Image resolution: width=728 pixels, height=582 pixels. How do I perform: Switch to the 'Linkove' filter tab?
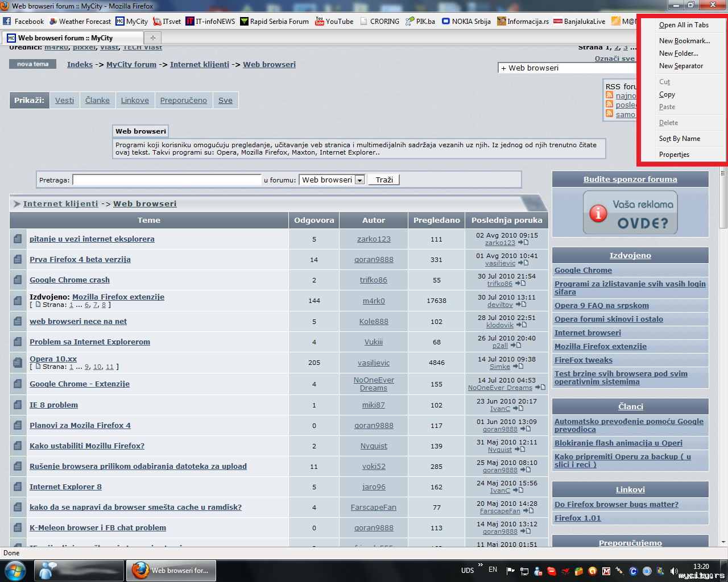(x=135, y=100)
